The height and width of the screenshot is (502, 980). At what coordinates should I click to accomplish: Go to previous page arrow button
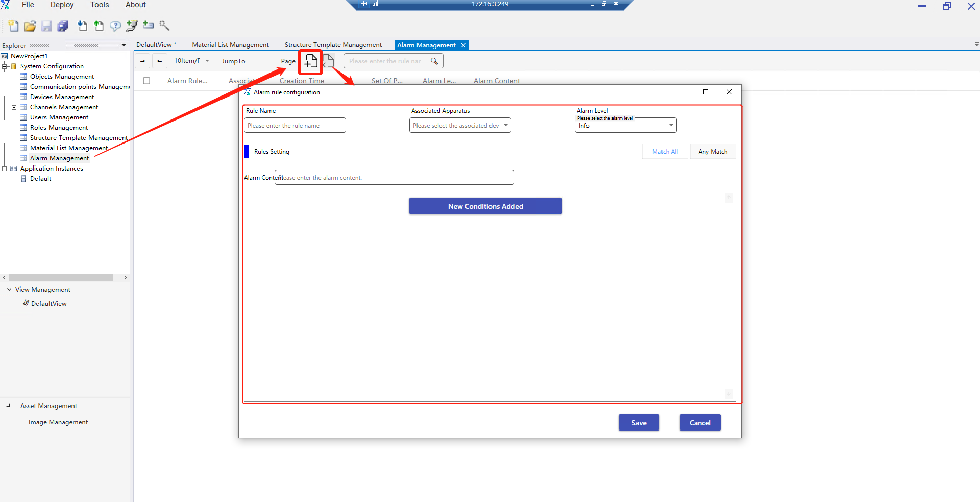coord(142,61)
